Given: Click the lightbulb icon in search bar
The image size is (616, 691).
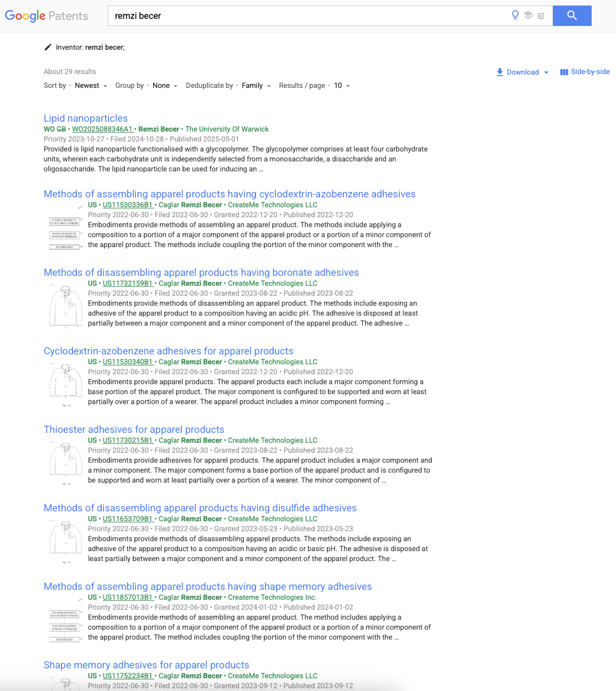Looking at the screenshot, I should 515,15.
